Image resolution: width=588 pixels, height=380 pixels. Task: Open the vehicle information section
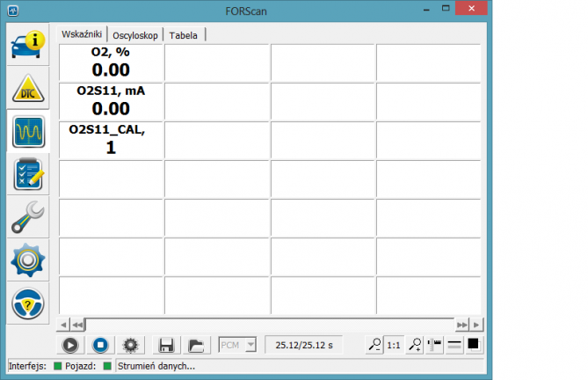point(29,46)
